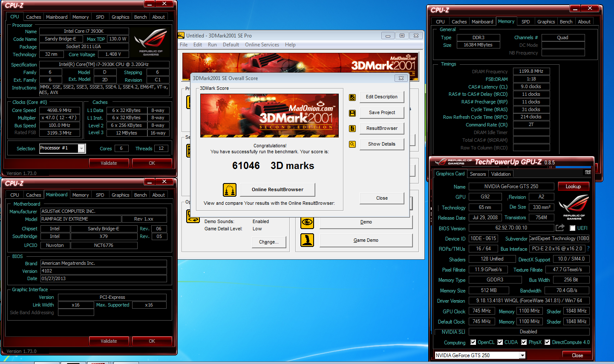Click the Lookup button in GPU-Z
Image resolution: width=614 pixels, height=364 pixels.
(x=573, y=186)
